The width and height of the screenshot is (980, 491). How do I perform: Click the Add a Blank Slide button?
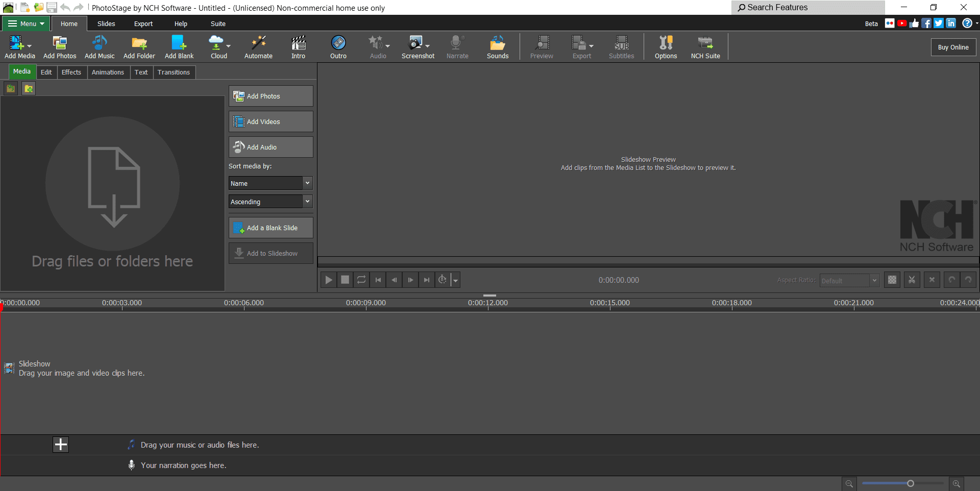(271, 228)
